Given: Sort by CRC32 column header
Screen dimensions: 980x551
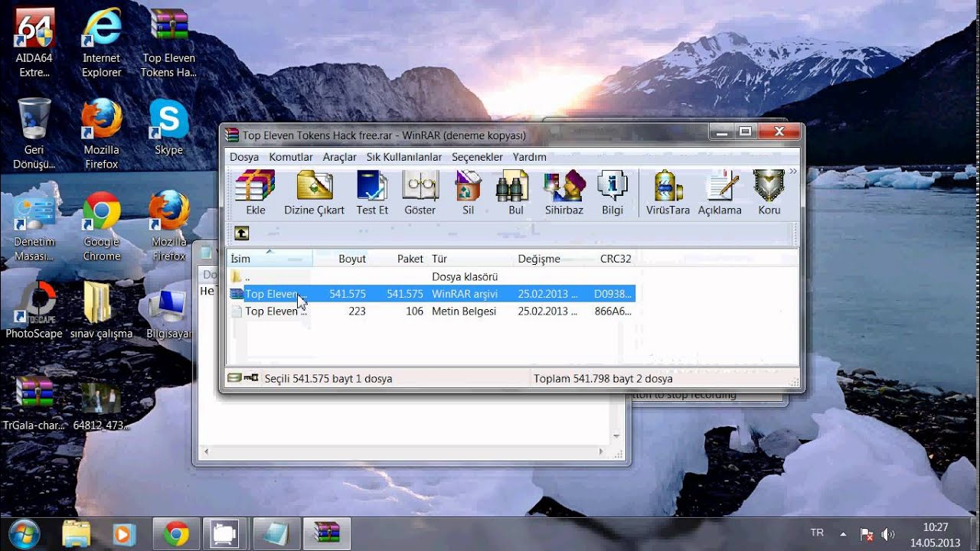Looking at the screenshot, I should (616, 259).
